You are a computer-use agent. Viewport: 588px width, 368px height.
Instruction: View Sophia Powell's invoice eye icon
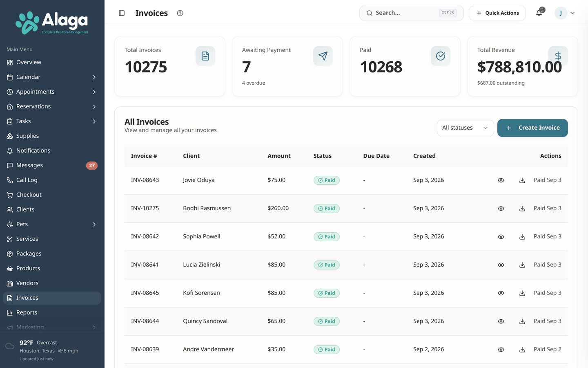(x=501, y=237)
